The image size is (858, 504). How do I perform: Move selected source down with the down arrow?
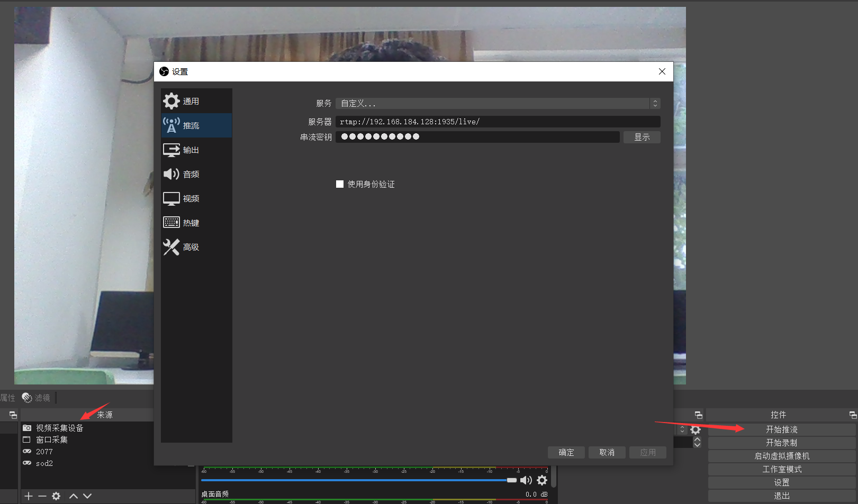point(87,496)
